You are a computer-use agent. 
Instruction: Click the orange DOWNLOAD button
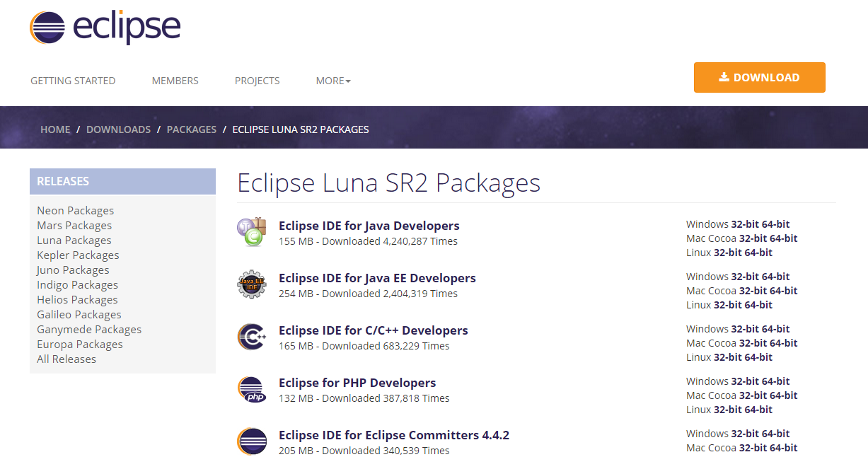760,78
